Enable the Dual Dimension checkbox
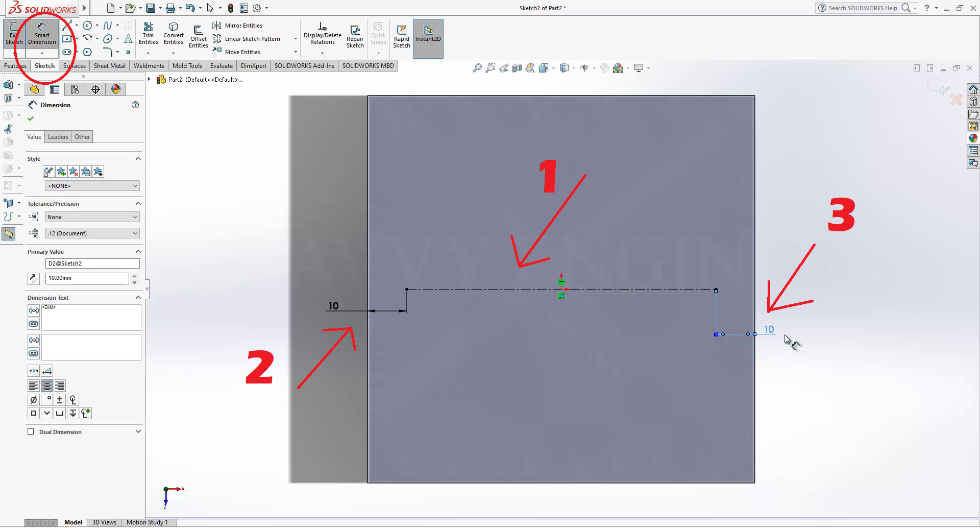 coord(31,432)
